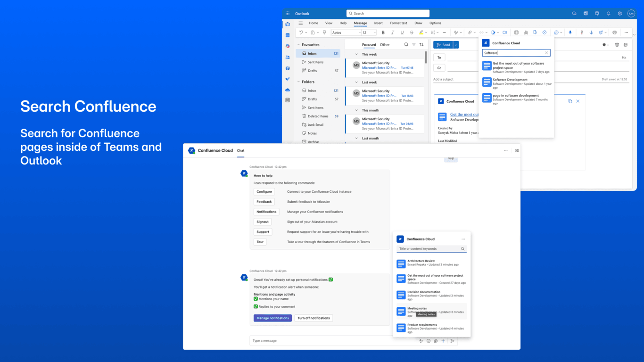
Task: Click the Format Painter icon in Outlook ribbon
Action: pyautogui.click(x=324, y=33)
